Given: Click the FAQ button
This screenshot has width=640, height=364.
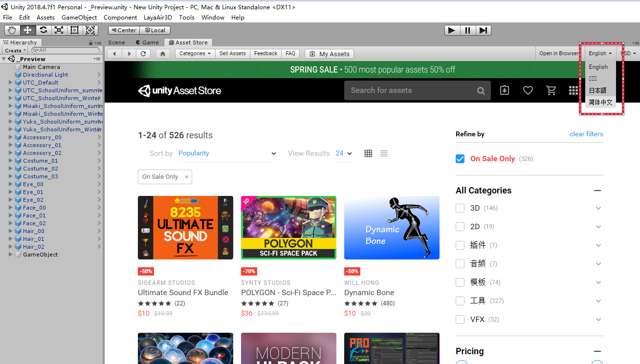Looking at the screenshot, I should [x=290, y=54].
